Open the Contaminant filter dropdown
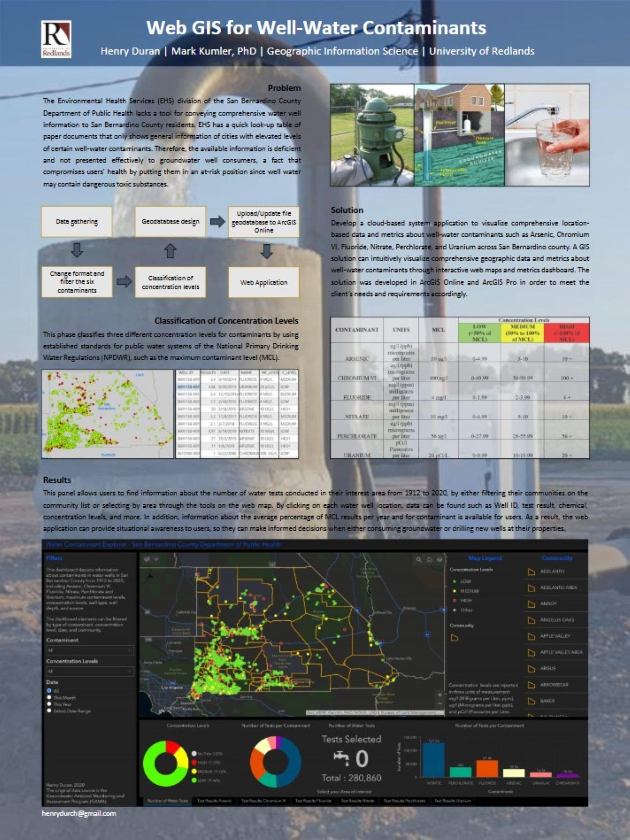This screenshot has height=840, width=630. pyautogui.click(x=89, y=650)
